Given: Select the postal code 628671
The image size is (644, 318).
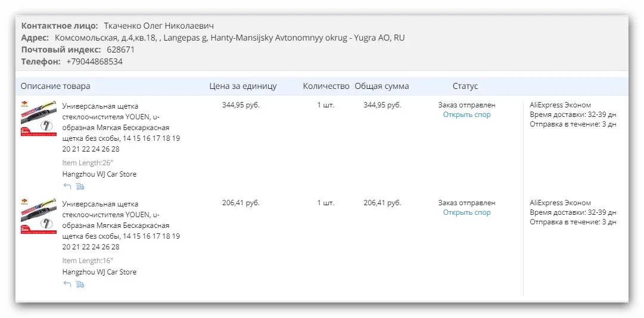Looking at the screenshot, I should point(120,50).
